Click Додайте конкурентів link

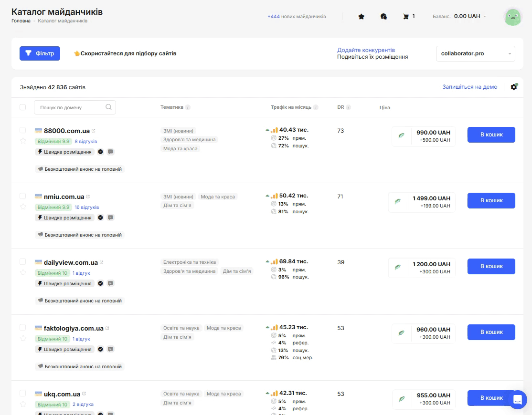click(366, 50)
